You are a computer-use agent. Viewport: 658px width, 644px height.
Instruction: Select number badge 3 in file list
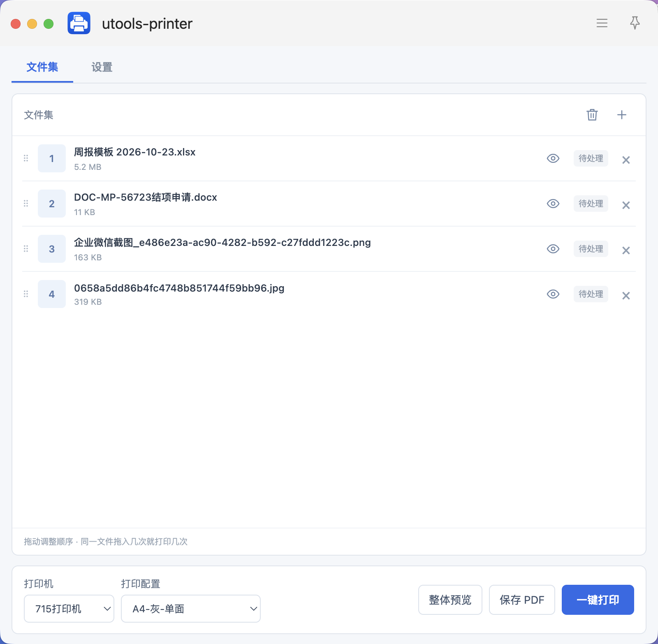(52, 249)
